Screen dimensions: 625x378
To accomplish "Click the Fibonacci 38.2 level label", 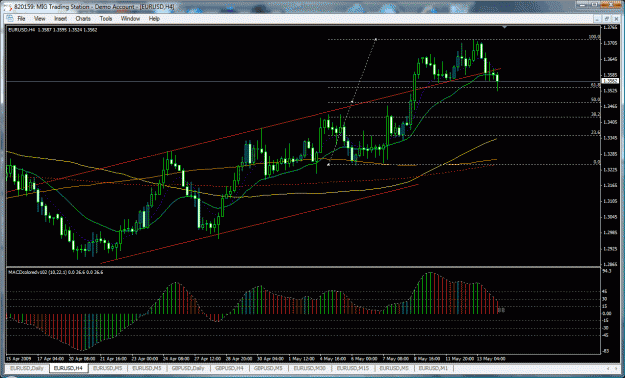I will 596,114.
